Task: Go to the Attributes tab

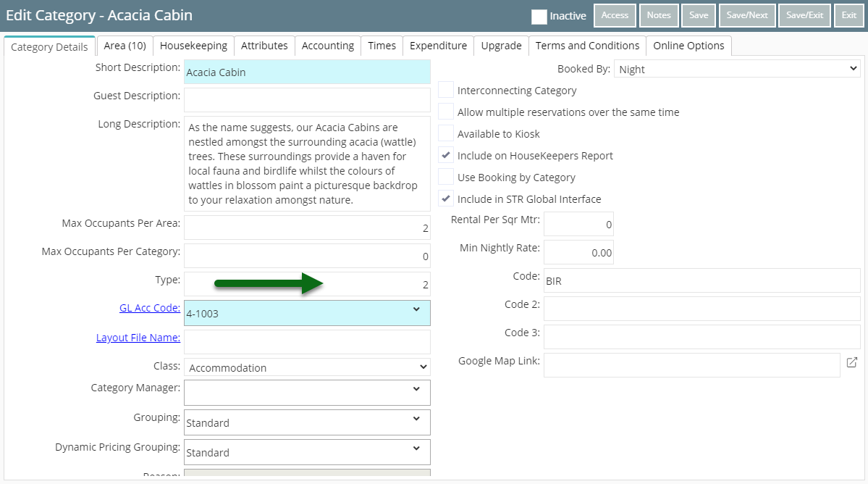Action: coord(264,46)
